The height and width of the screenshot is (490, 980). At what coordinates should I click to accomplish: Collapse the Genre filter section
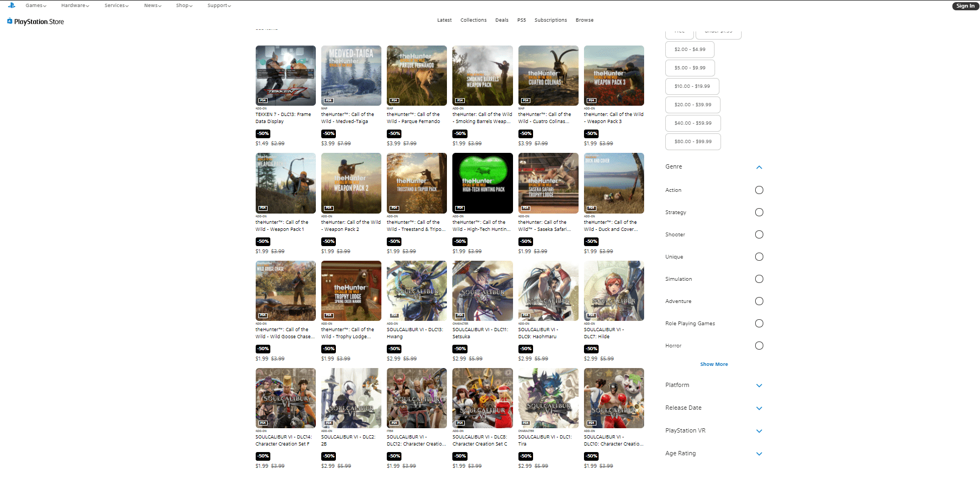[759, 167]
